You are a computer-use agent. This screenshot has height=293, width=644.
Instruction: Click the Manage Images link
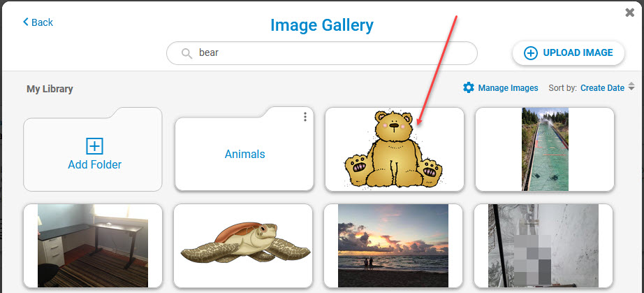[508, 88]
